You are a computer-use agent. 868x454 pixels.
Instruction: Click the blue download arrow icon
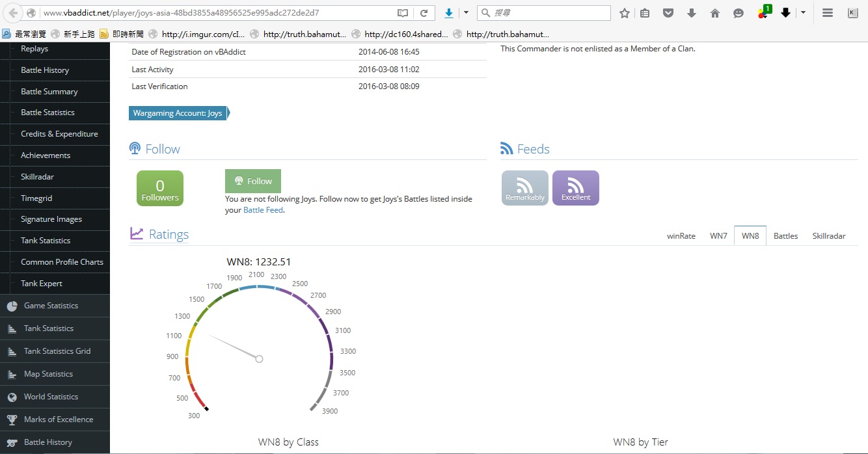(449, 13)
